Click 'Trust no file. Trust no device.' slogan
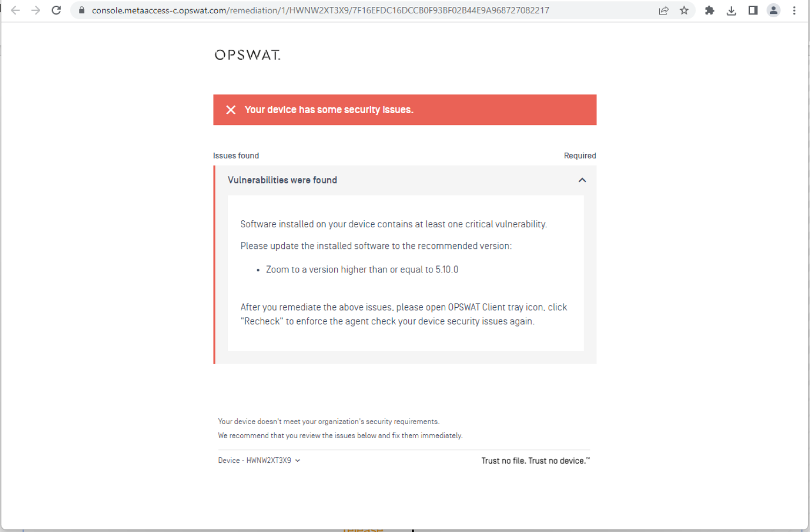This screenshot has width=810, height=532. click(x=535, y=461)
